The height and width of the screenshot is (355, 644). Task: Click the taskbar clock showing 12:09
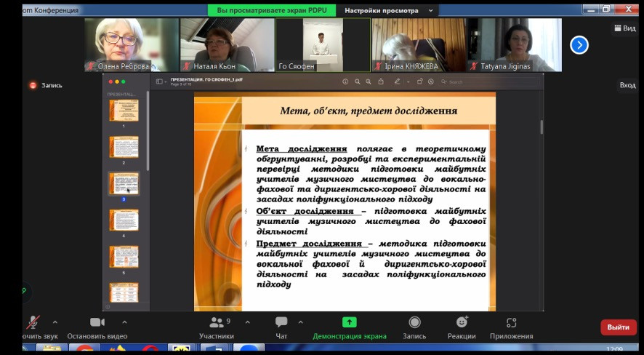614,349
